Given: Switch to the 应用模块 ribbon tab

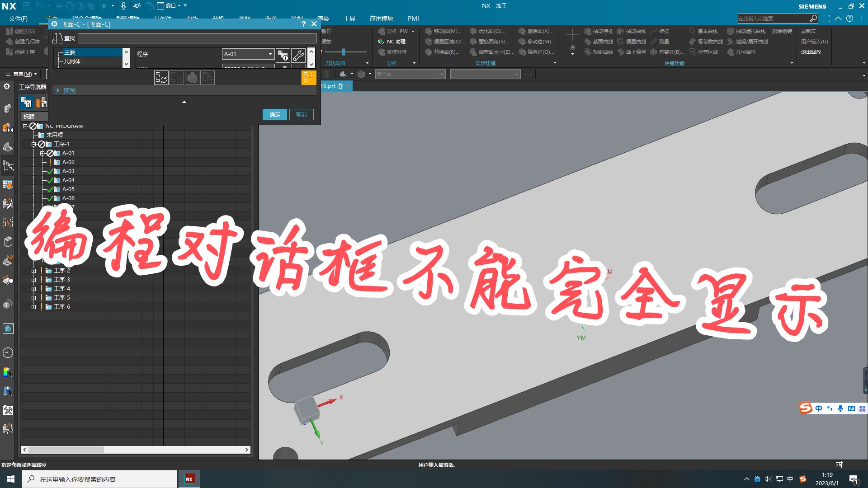Looking at the screenshot, I should (x=382, y=19).
